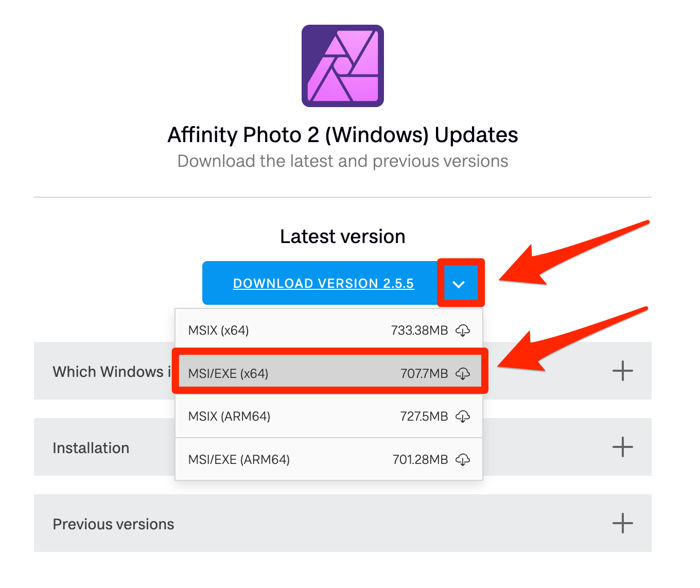This screenshot has width=700, height=588.
Task: Toggle the download options chevron dropdown
Action: 459,284
